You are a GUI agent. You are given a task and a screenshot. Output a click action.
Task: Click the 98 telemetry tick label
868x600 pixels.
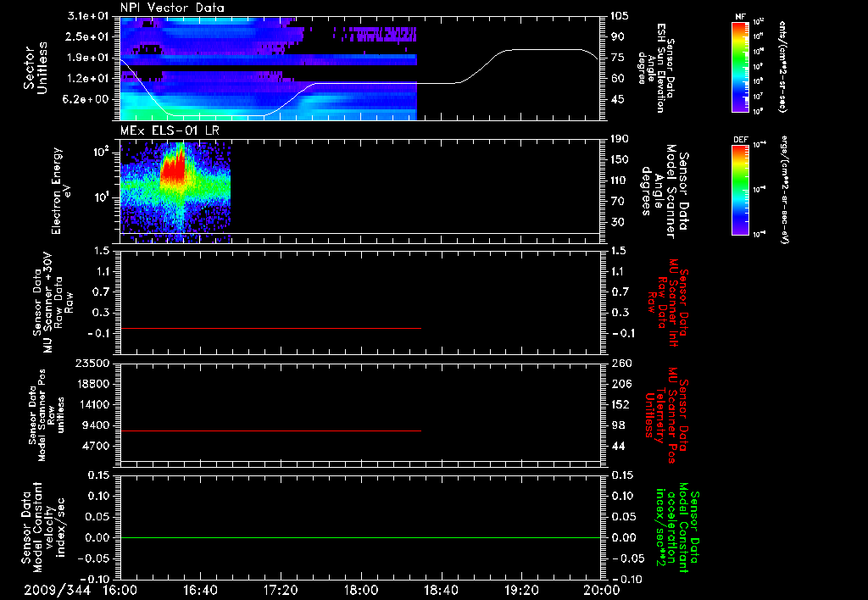(617, 425)
